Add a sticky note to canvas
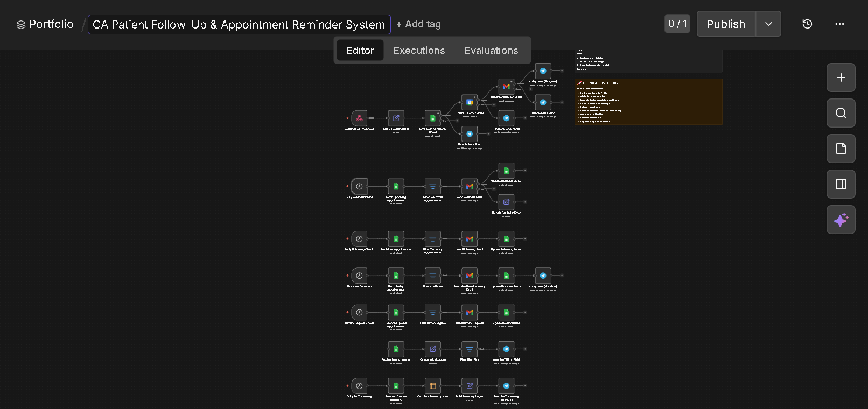 pos(841,149)
